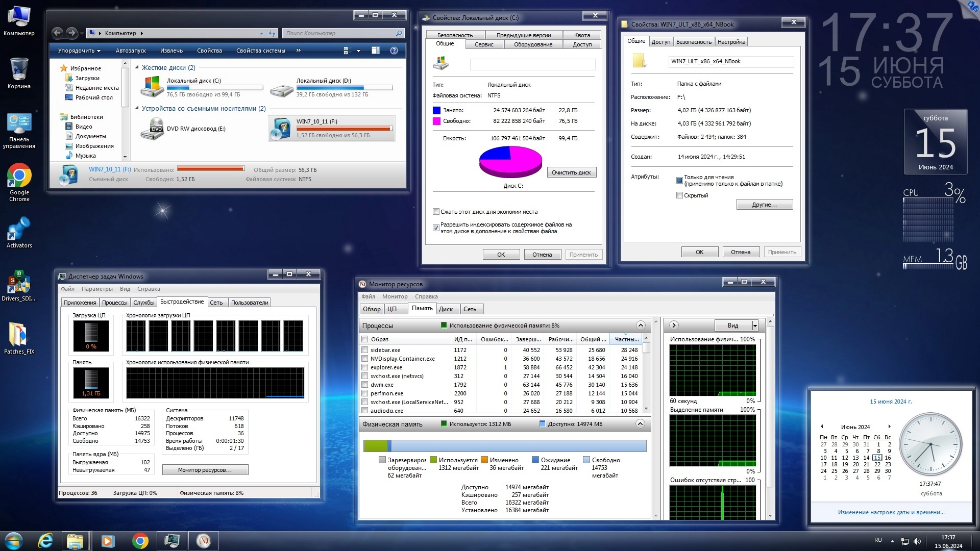
Task: Toggle the preview pane icon in Explorer
Action: point(376,51)
